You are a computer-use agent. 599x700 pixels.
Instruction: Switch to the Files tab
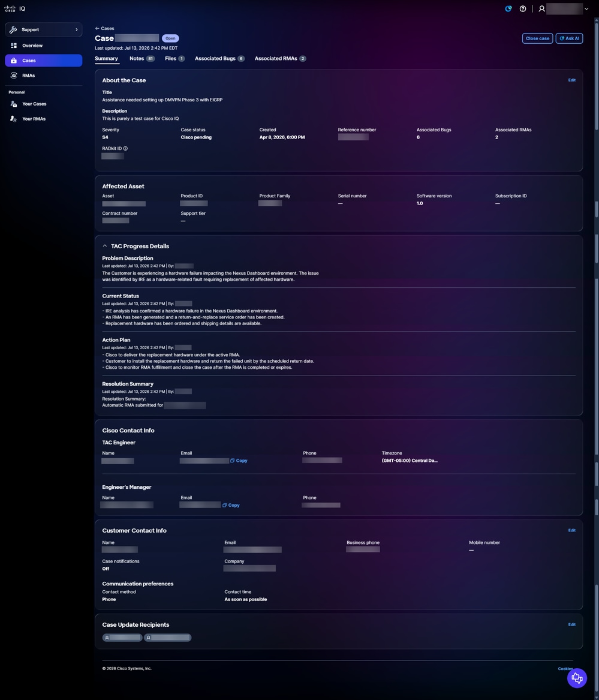(174, 58)
